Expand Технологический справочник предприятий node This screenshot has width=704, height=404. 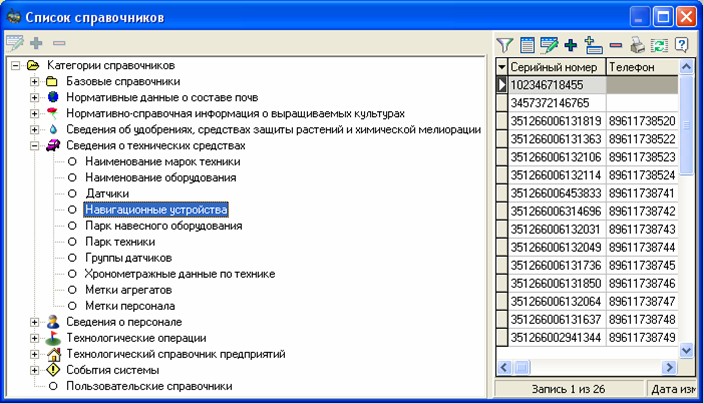(x=34, y=354)
